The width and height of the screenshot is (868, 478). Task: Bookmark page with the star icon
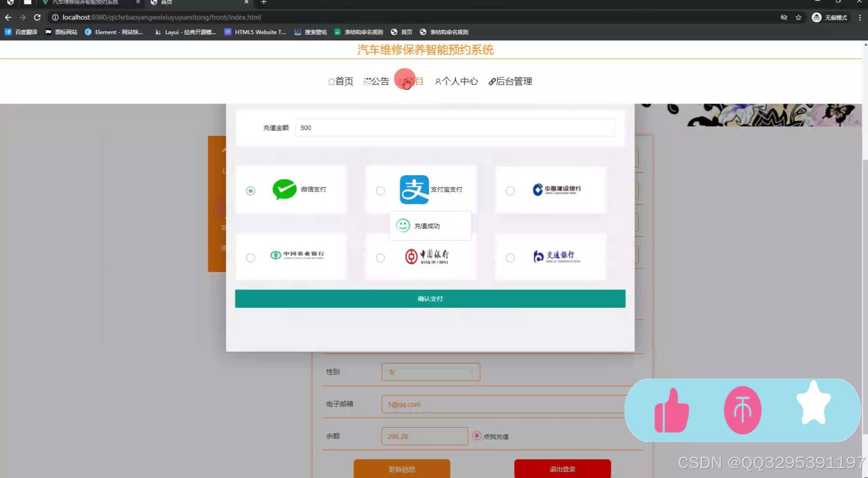(x=798, y=17)
